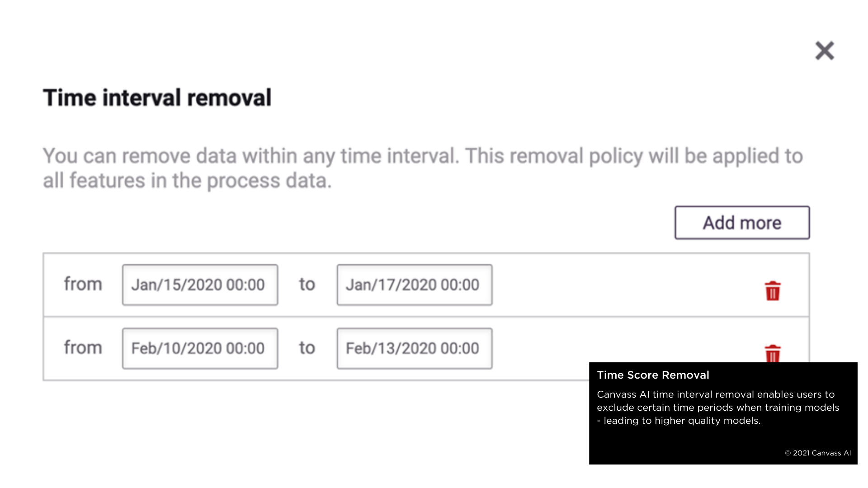Focus the Feb/13/2020 00:00 to field
Viewport: 868px width, 488px height.
click(x=415, y=348)
